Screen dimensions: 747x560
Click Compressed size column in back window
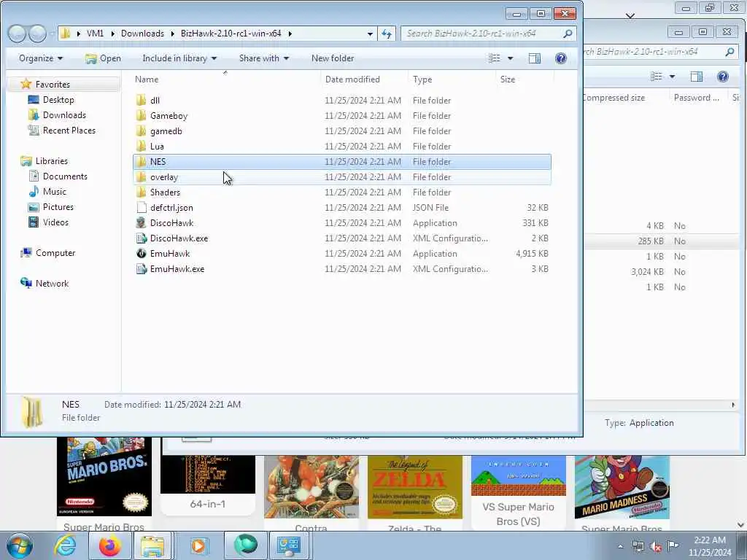point(614,98)
